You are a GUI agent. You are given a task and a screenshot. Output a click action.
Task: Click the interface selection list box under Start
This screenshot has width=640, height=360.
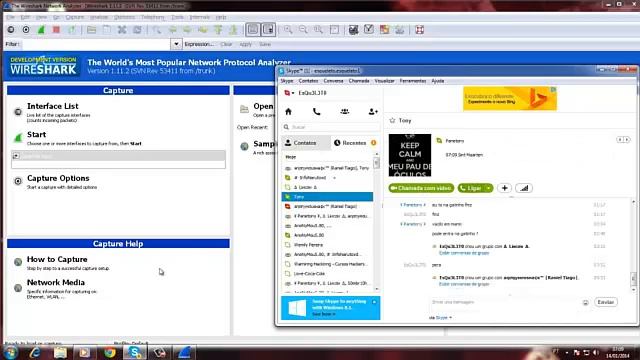[x=118, y=159]
